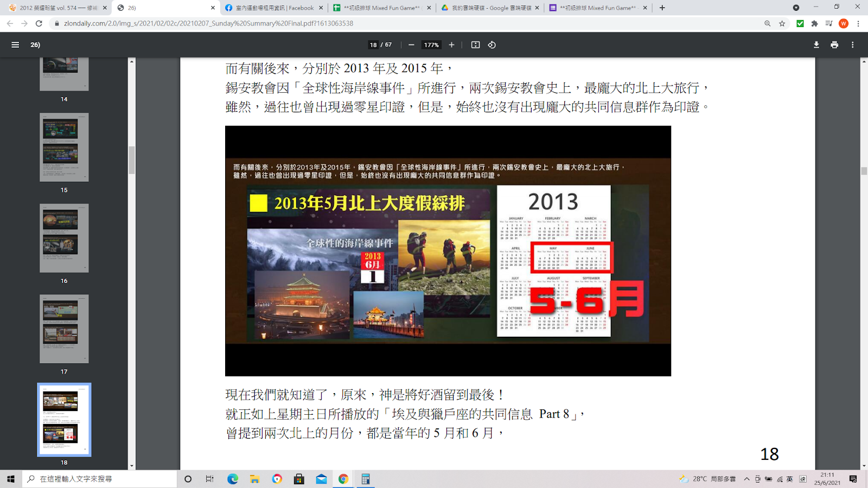Open the PDF viewer more actions menu

(853, 45)
